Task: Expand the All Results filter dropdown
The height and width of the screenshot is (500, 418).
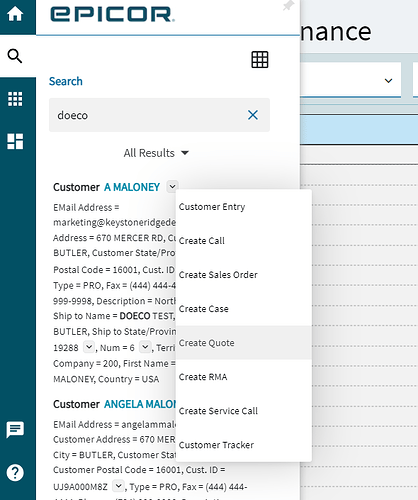Action: tap(156, 153)
